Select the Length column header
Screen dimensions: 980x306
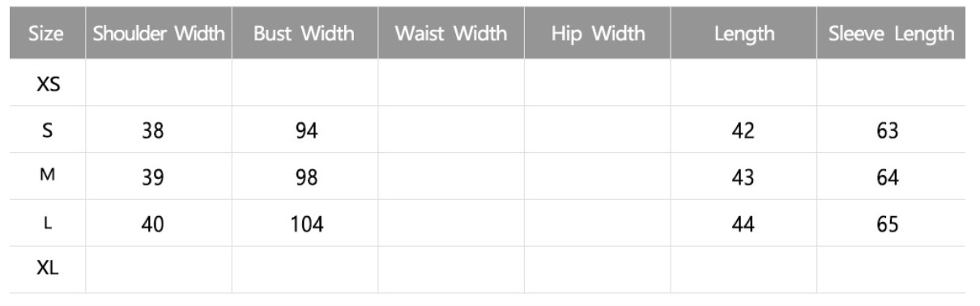coord(744,36)
